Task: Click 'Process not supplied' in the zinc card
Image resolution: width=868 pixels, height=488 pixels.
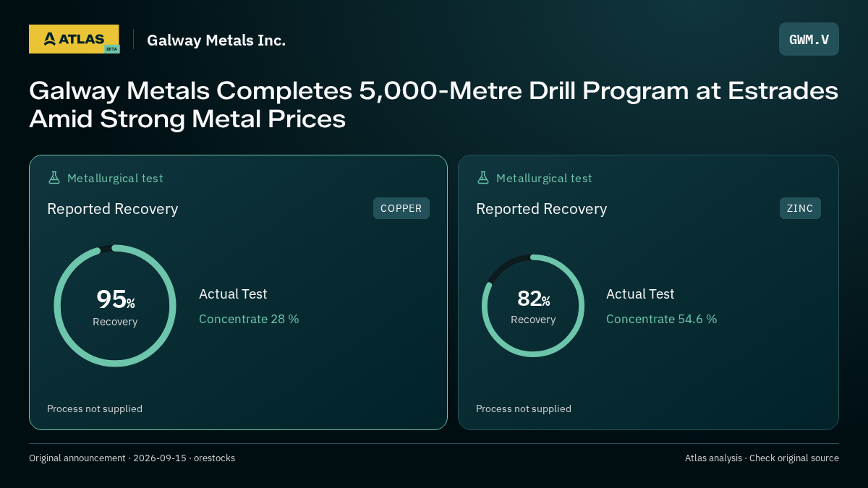Action: click(x=524, y=408)
